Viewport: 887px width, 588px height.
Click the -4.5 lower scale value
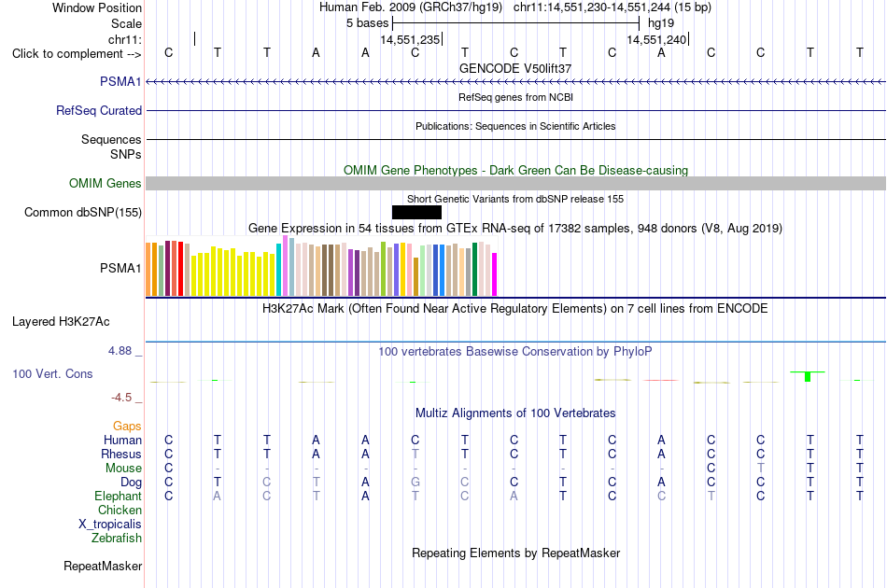tap(121, 398)
